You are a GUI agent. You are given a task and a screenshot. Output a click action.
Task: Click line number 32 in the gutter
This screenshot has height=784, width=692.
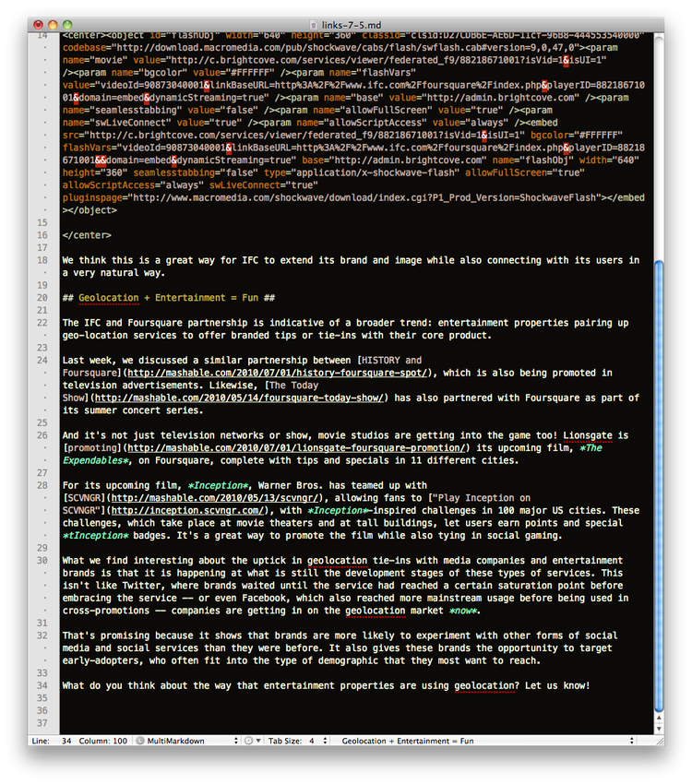42,636
